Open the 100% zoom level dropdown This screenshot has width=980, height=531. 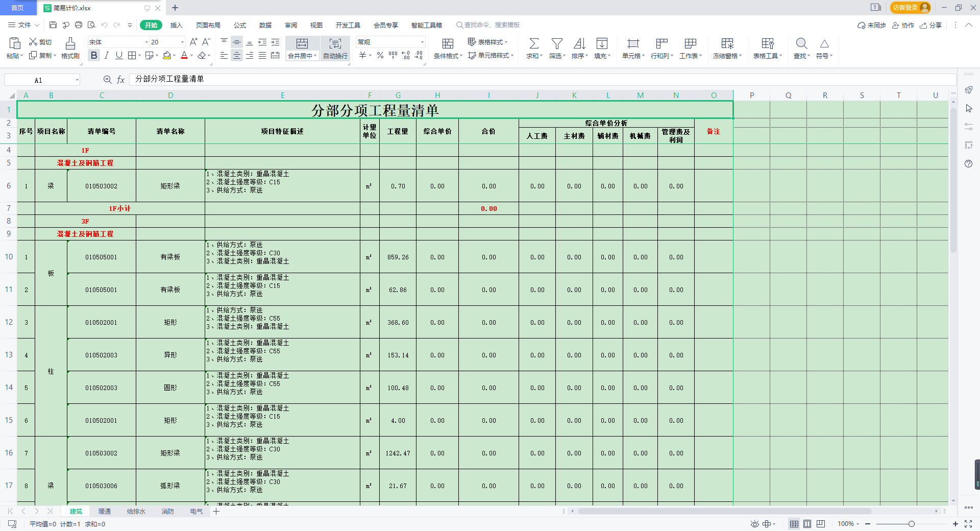coord(849,524)
